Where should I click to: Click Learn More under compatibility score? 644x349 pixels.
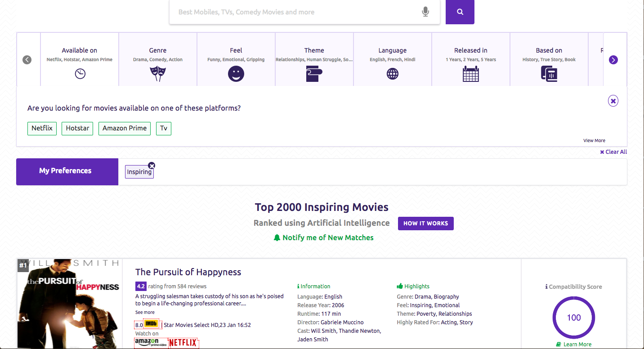tap(577, 344)
